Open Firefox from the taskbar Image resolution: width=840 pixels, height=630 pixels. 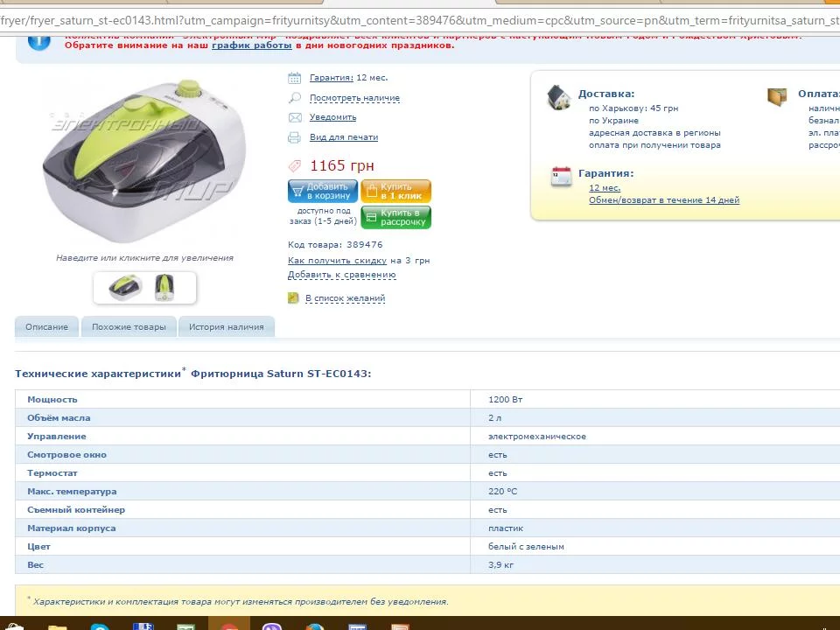[x=314, y=626]
